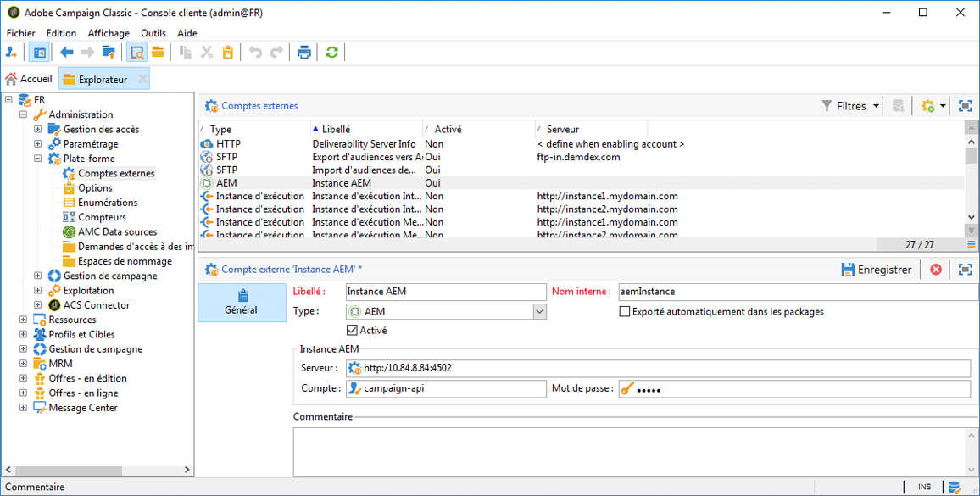Expand the Message Center node

[x=23, y=407]
